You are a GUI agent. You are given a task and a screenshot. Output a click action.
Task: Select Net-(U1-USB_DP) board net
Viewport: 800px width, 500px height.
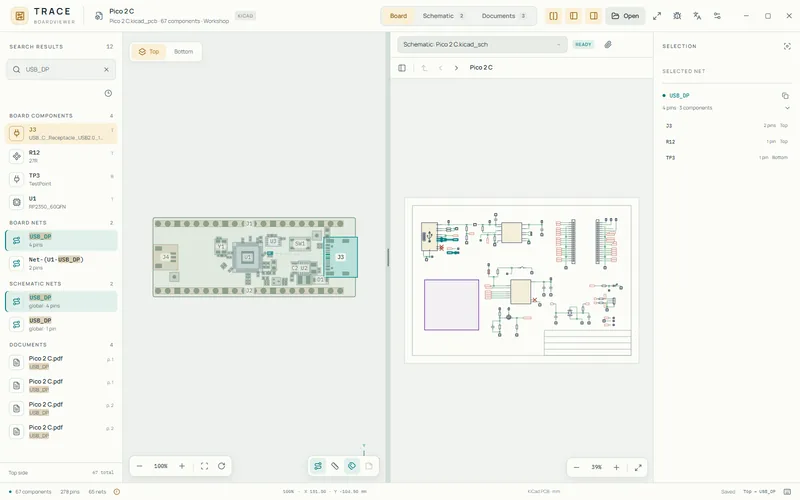point(61,263)
